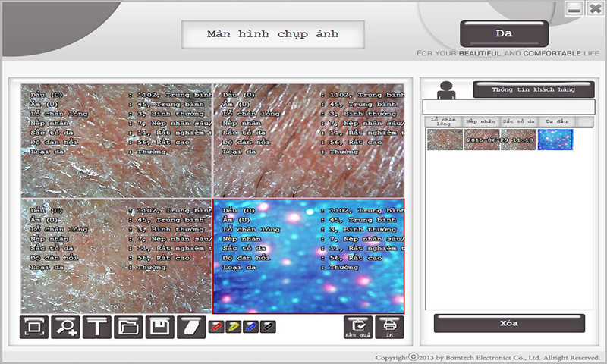Select the text T tool
Image resolution: width=607 pixels, height=364 pixels.
pyautogui.click(x=97, y=328)
